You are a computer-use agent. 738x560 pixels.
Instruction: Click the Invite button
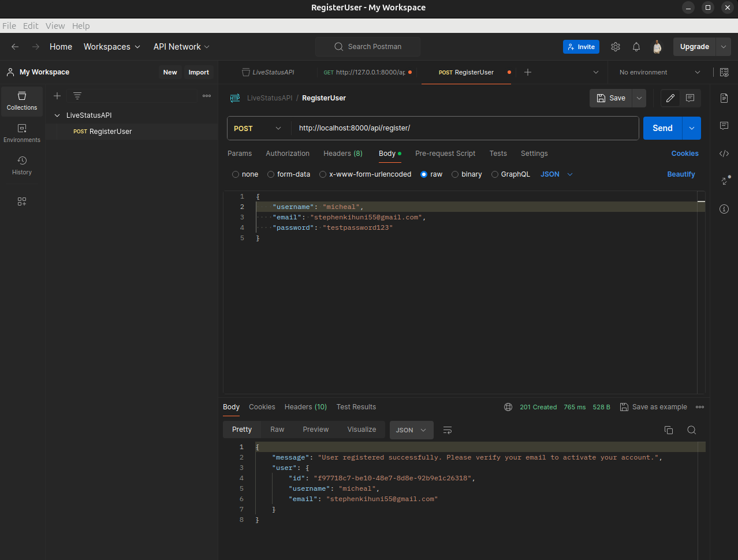point(581,47)
